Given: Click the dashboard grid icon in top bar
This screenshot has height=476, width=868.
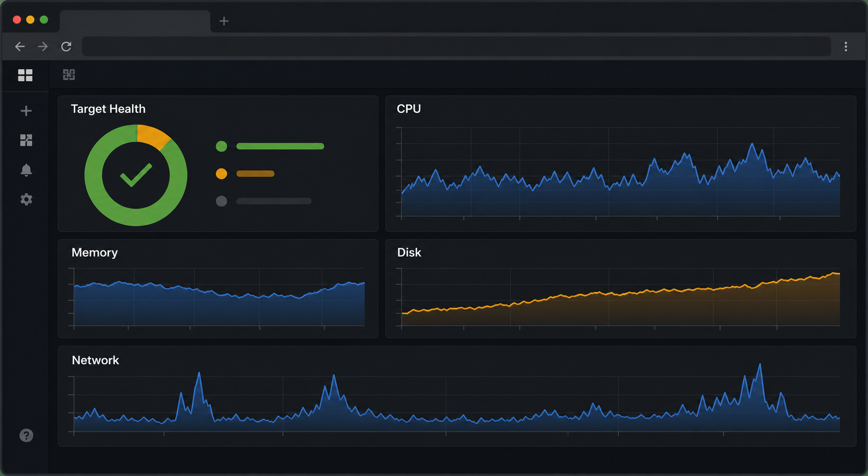Looking at the screenshot, I should (x=69, y=75).
